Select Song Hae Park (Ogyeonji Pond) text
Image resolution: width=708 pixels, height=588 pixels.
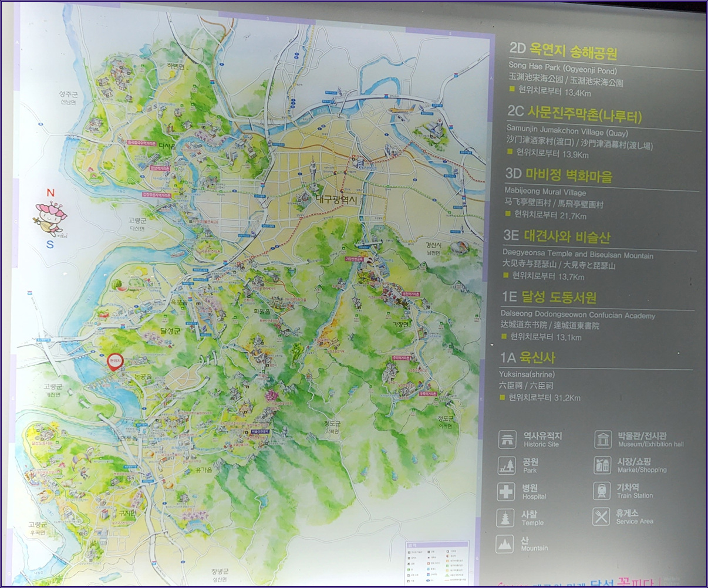click(563, 69)
